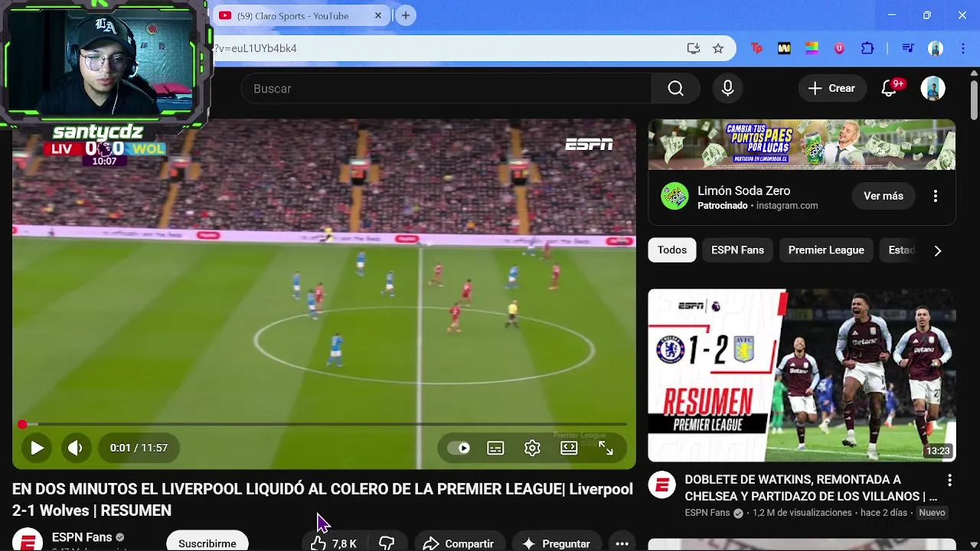980x551 pixels.
Task: Click the Preguntar button
Action: coord(556,543)
